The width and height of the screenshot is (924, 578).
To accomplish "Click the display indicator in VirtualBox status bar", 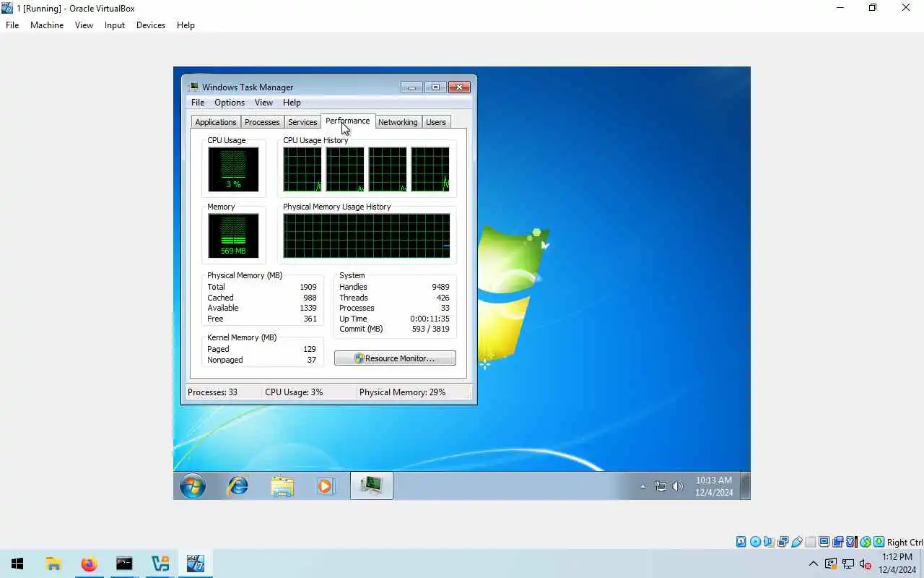I will point(824,542).
